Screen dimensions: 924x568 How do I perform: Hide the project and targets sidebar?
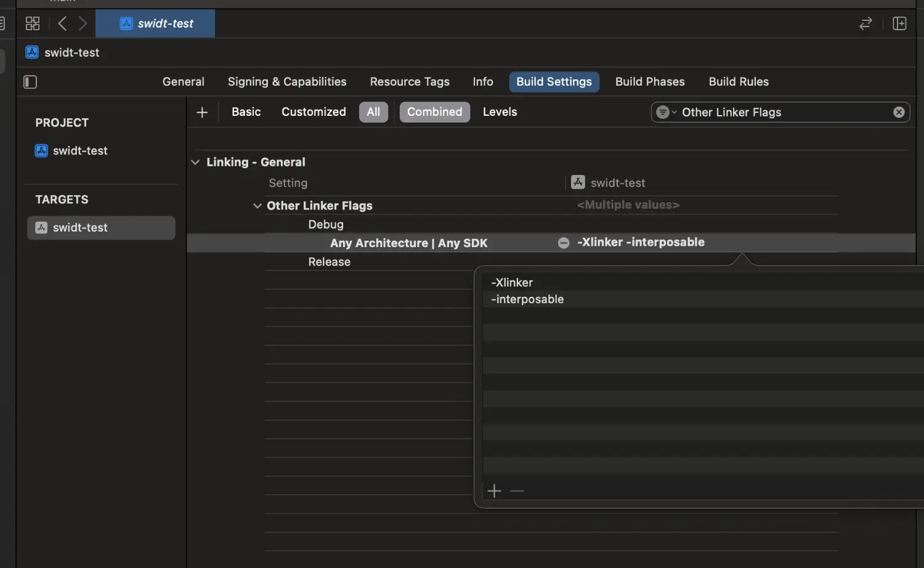[30, 82]
